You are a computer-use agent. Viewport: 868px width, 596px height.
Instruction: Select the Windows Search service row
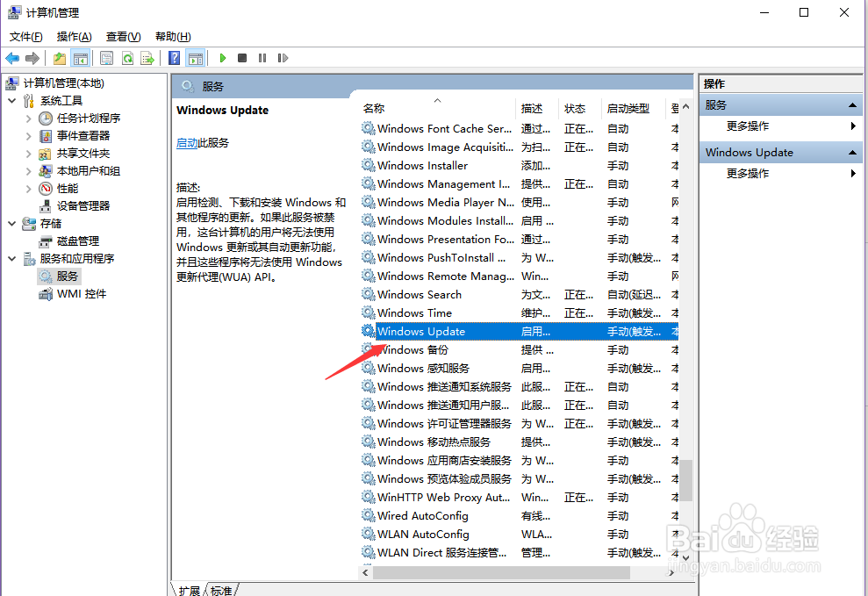coord(519,294)
